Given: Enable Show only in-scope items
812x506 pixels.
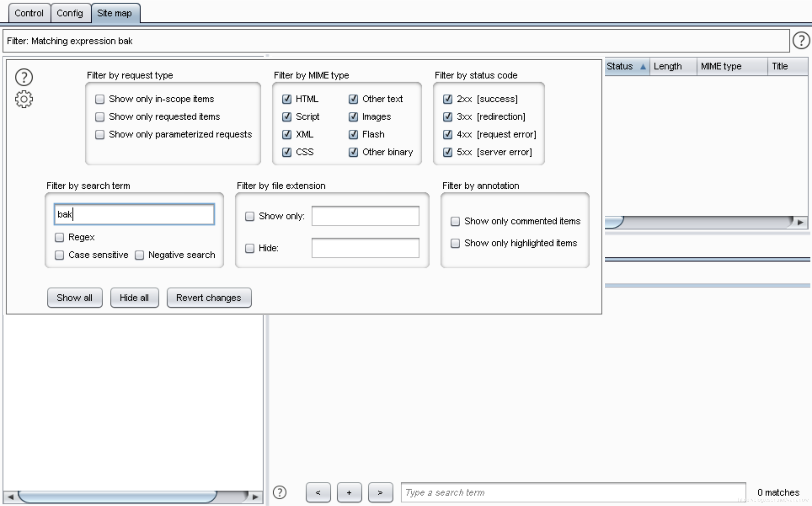Looking at the screenshot, I should coord(100,99).
